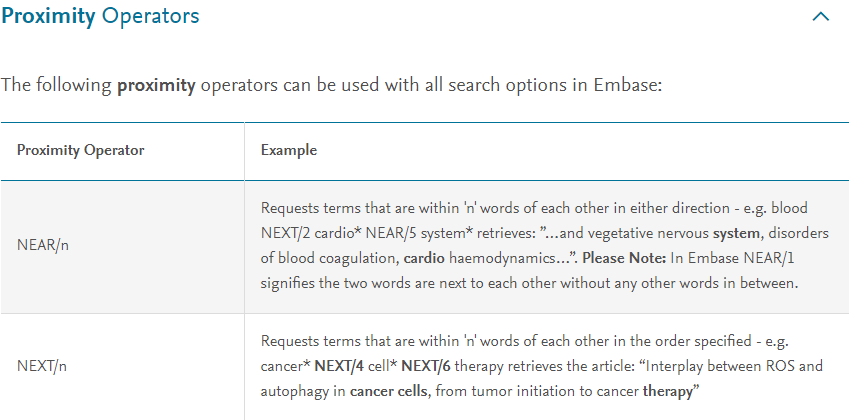
Task: Click the bold NEXT/4 operator text
Action: [339, 366]
